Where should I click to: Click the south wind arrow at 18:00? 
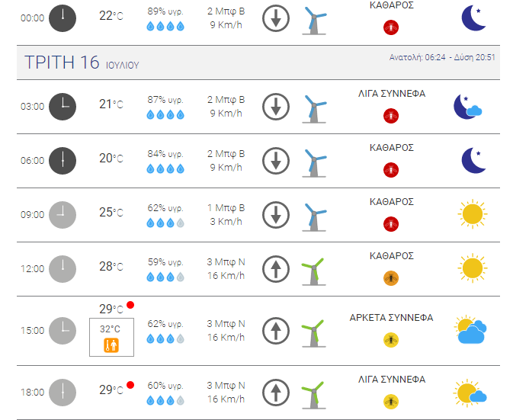[276, 393]
